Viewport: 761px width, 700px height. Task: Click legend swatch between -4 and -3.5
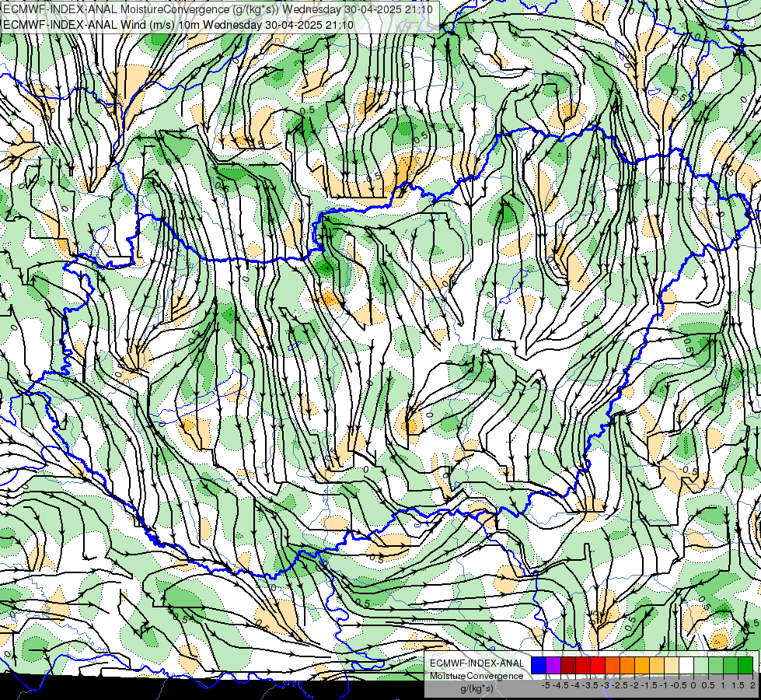pyautogui.click(x=583, y=665)
